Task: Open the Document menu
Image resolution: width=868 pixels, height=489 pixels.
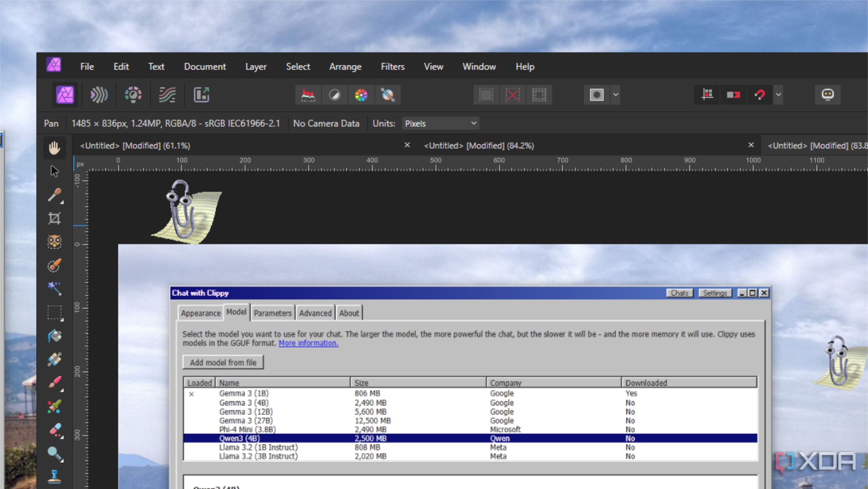Action: click(205, 66)
